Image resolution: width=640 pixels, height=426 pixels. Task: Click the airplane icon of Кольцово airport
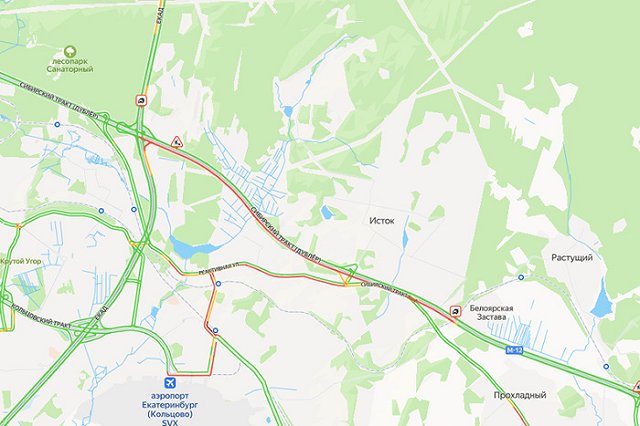(x=170, y=383)
